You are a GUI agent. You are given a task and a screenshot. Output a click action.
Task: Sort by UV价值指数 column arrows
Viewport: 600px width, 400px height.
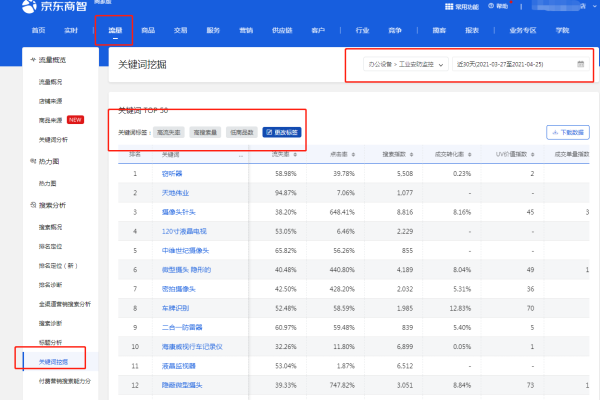pos(533,155)
